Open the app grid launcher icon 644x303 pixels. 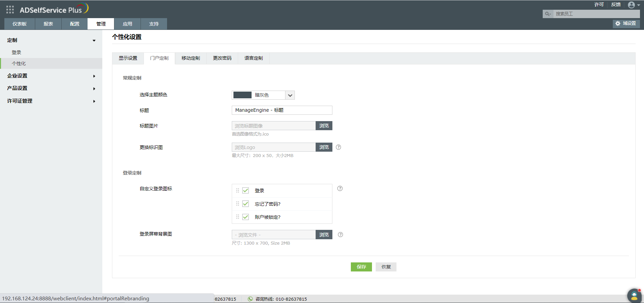coord(10,10)
